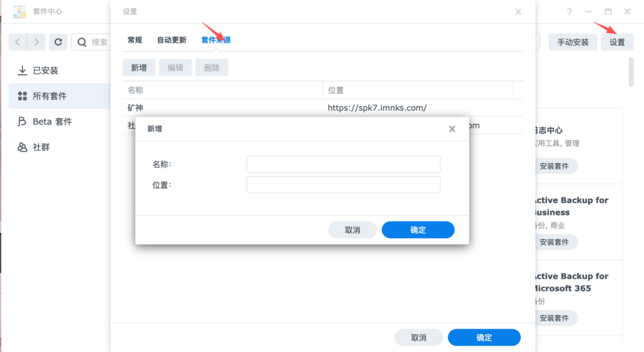The image size is (644, 352).
Task: Click the 手动安装 button
Action: click(x=572, y=42)
